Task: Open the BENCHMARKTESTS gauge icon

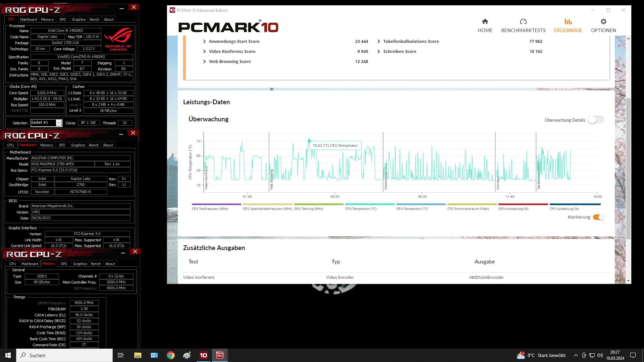Action: click(523, 22)
